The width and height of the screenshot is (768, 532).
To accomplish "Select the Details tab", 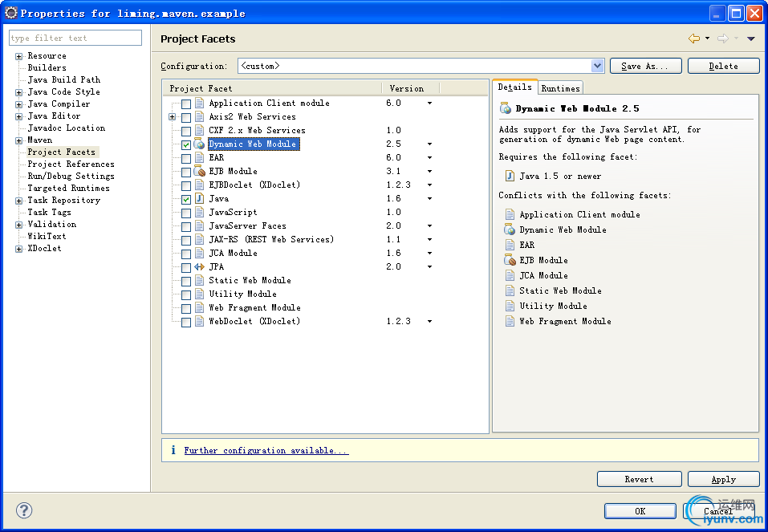I will click(514, 87).
